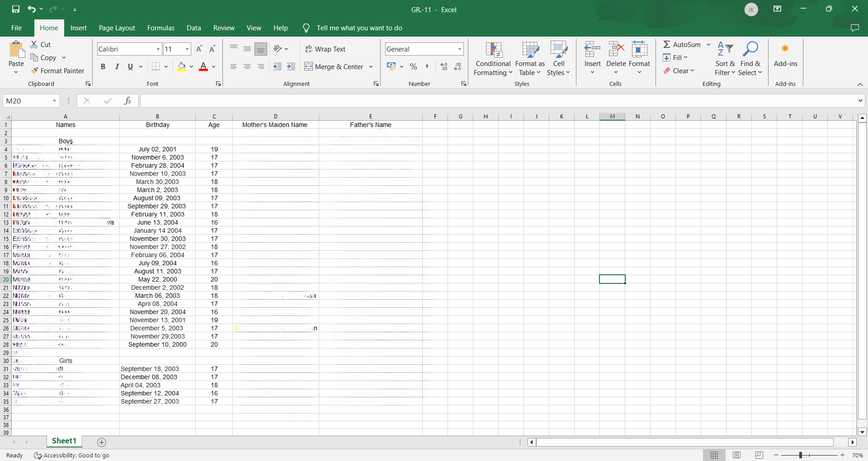Apply red Font Color to text

coord(203,66)
